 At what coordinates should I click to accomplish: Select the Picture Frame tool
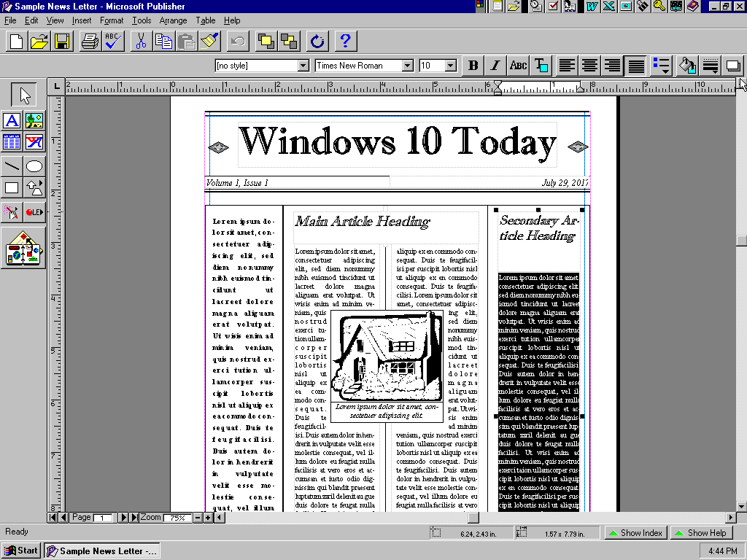[34, 120]
